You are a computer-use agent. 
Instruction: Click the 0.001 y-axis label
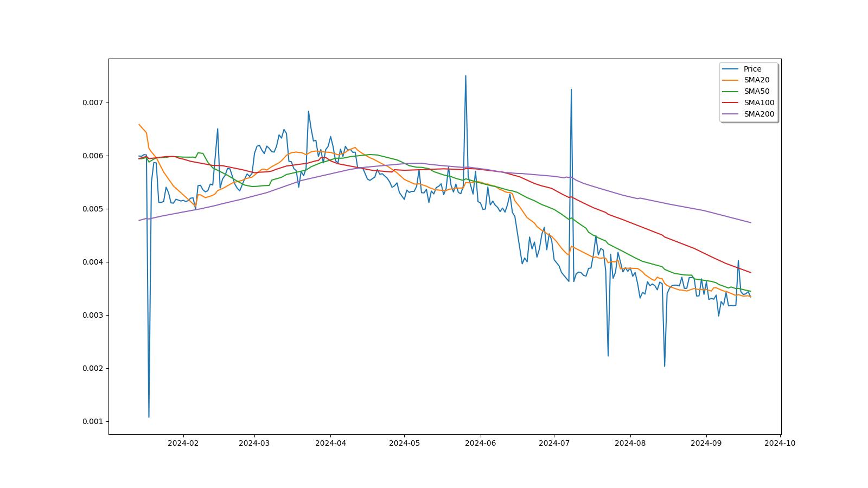[93, 421]
